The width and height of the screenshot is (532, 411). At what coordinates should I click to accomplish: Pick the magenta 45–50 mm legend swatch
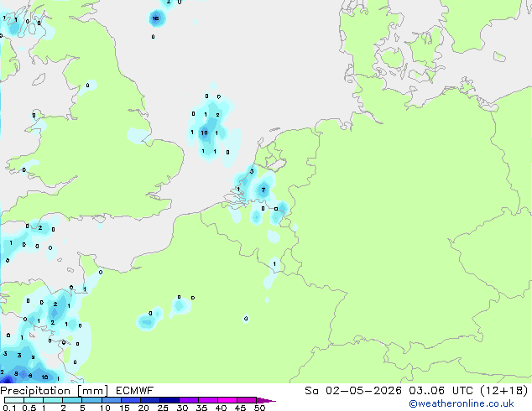(247, 400)
